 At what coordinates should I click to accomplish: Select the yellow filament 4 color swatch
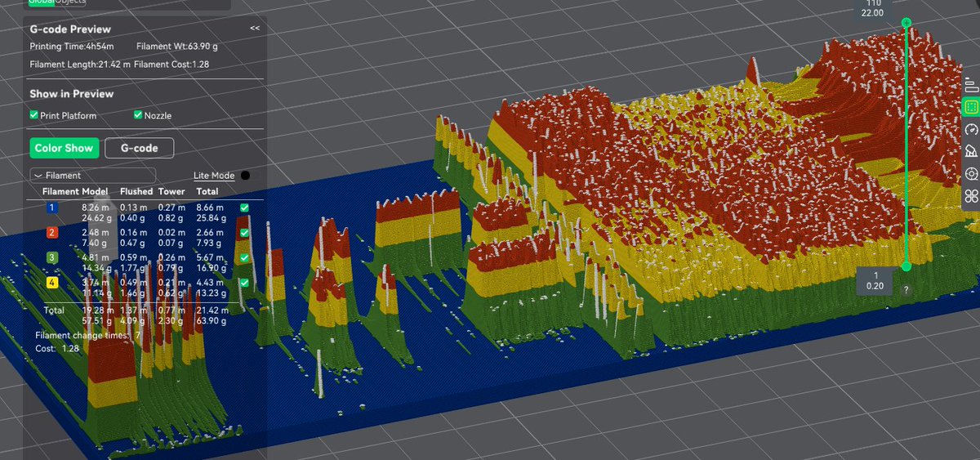click(x=52, y=283)
